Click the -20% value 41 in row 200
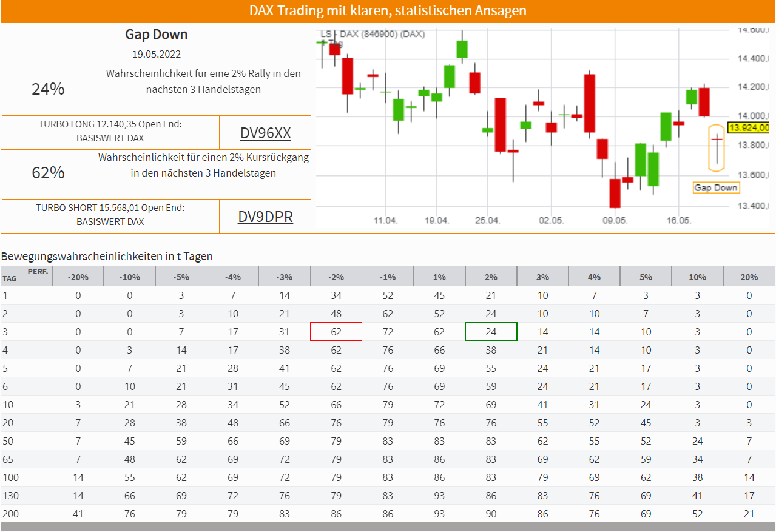The height and width of the screenshot is (532, 776). (x=78, y=514)
